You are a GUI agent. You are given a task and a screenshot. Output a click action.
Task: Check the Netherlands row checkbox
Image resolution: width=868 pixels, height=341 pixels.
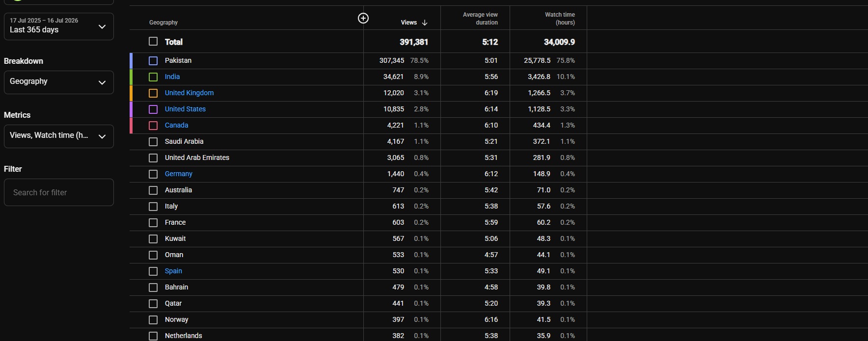(x=153, y=336)
